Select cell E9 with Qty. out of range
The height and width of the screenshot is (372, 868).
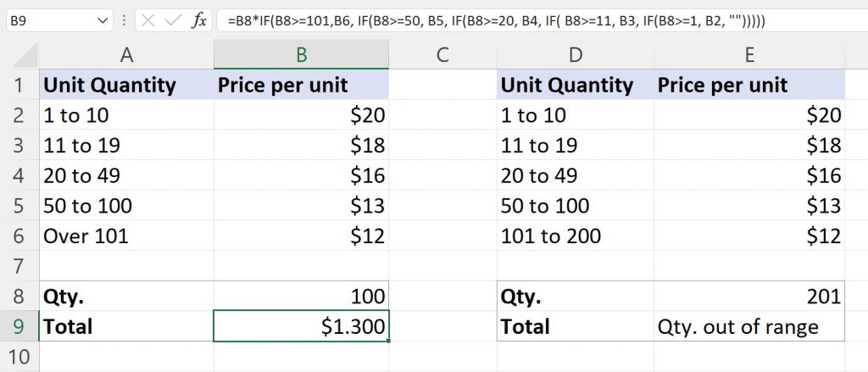[x=749, y=326]
